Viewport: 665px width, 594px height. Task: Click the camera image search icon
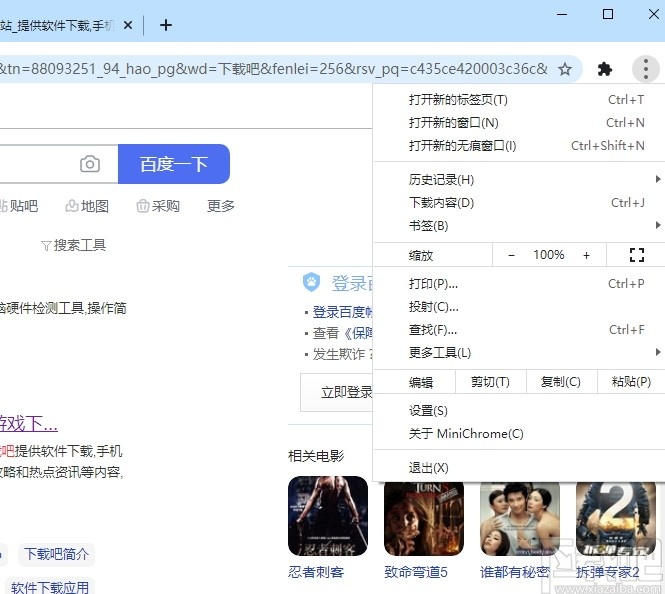[90, 164]
